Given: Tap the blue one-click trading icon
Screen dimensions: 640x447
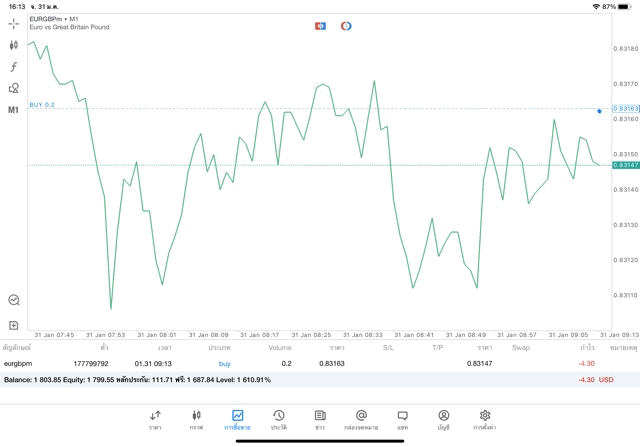Looking at the screenshot, I should tap(320, 25).
